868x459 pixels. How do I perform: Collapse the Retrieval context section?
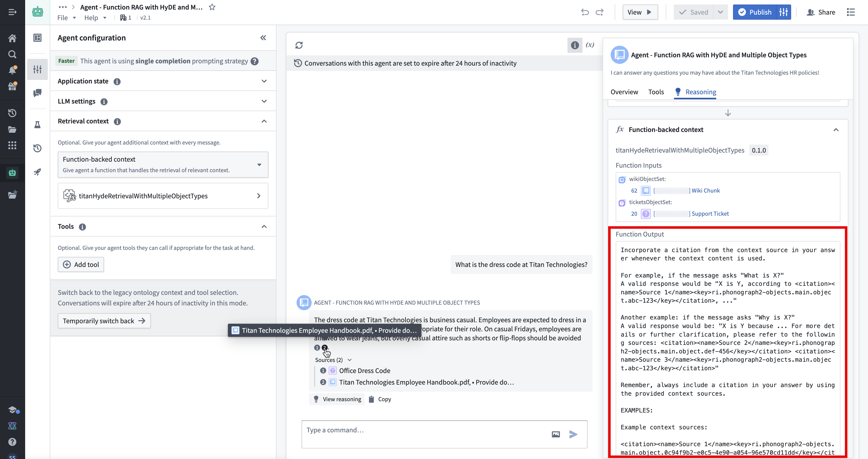point(264,121)
